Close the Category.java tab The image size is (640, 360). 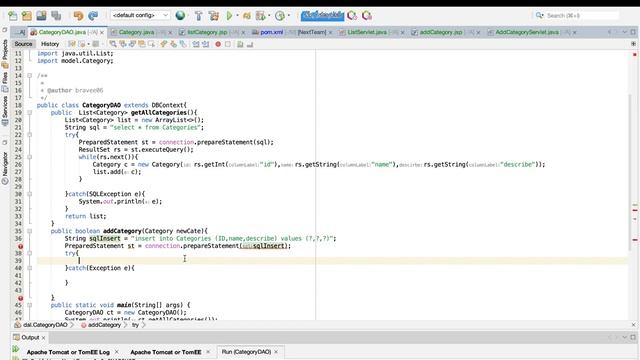pos(170,32)
